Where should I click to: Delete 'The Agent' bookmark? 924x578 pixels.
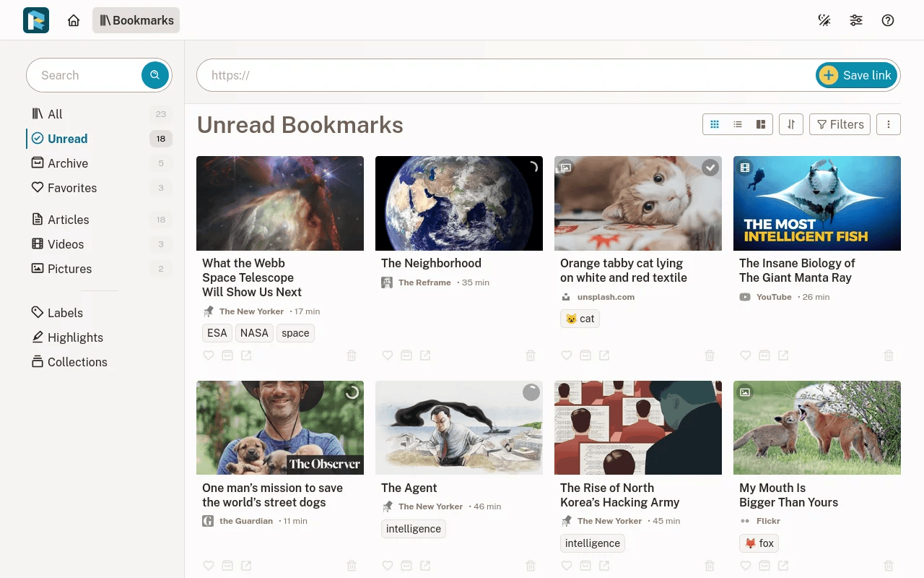click(x=531, y=566)
